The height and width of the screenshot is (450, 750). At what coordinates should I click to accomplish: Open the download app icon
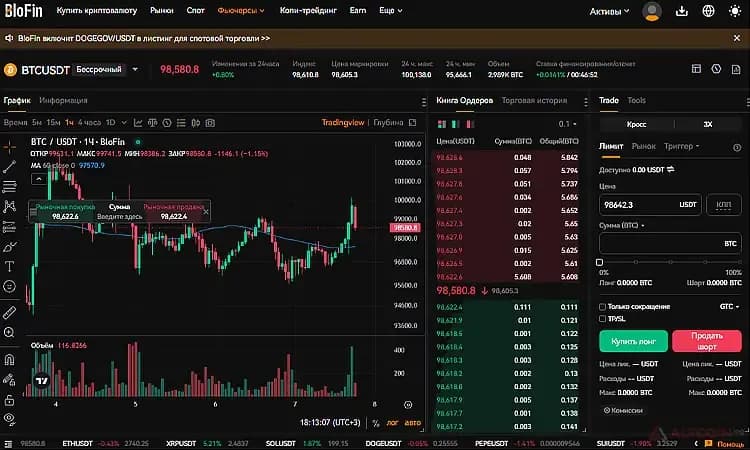pyautogui.click(x=682, y=11)
